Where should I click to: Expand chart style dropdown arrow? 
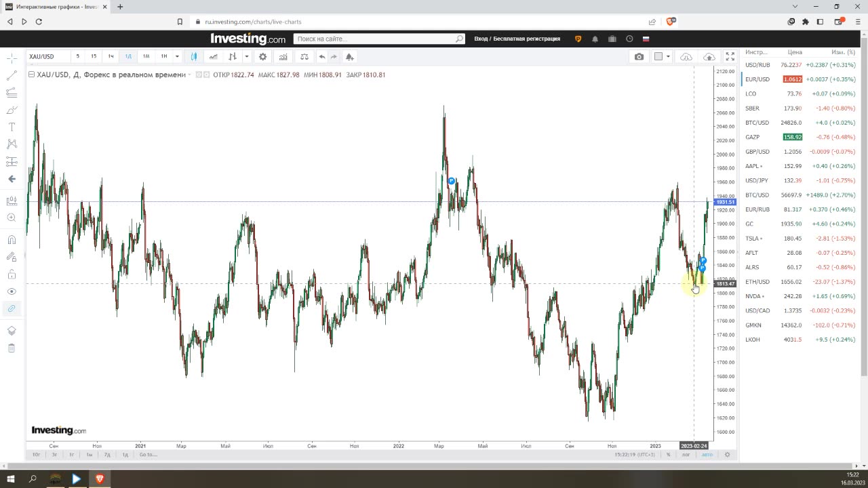(x=247, y=56)
